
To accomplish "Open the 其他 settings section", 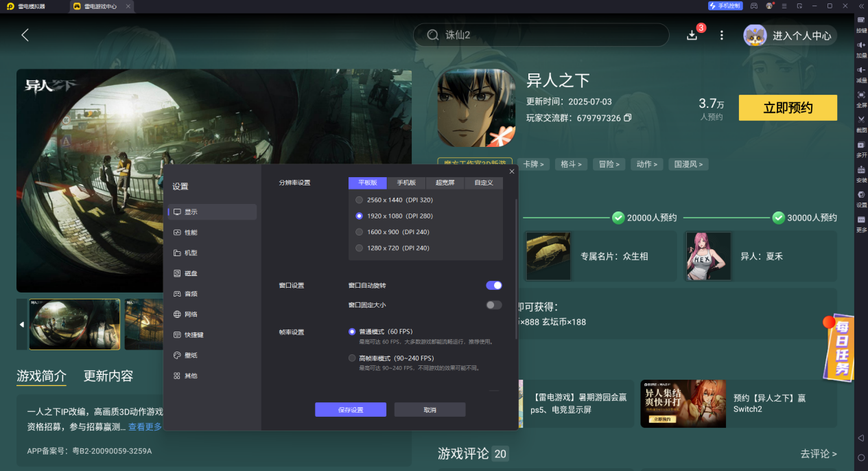I will click(212, 376).
